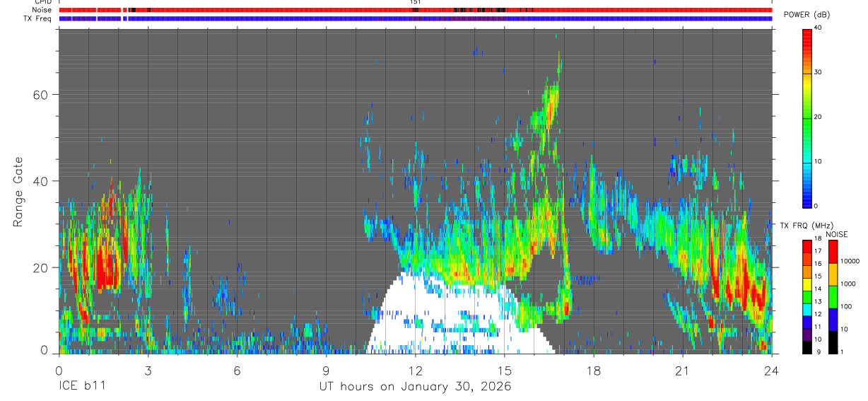Click the "10000" noise legend label
The height and width of the screenshot is (401, 868).
(x=851, y=261)
